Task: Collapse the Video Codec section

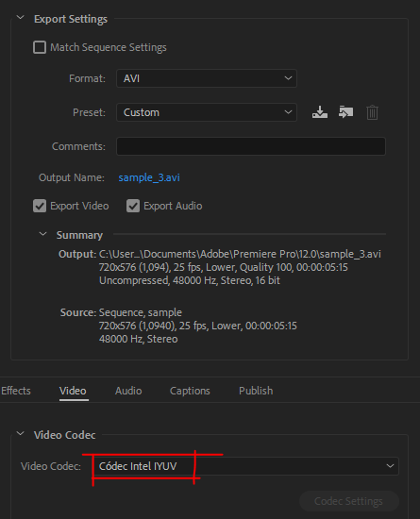Action: pos(21,434)
